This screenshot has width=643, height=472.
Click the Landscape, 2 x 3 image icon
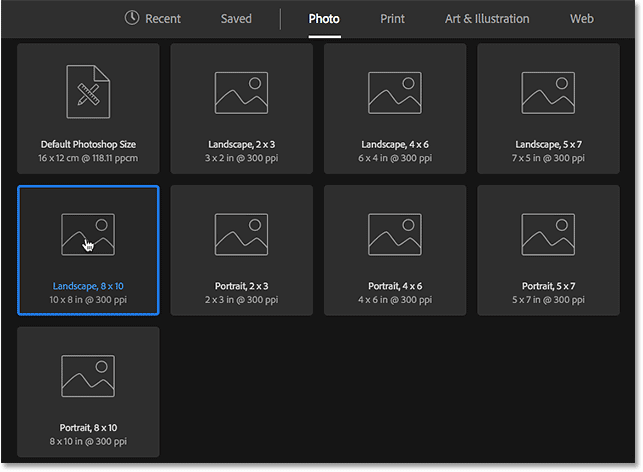(x=242, y=93)
